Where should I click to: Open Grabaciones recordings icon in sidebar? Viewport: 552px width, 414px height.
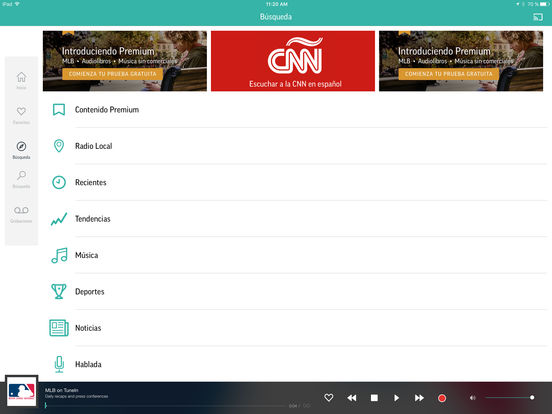point(21,210)
